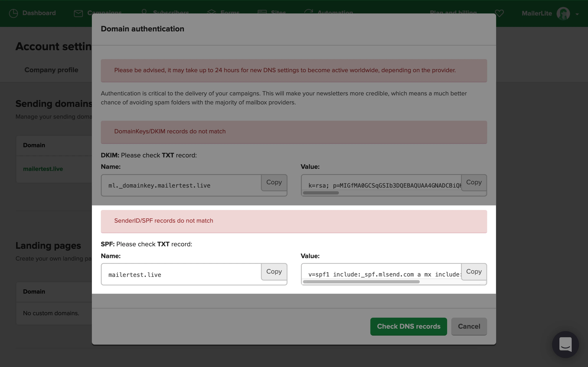Copy the DKIM record name

coord(274,182)
